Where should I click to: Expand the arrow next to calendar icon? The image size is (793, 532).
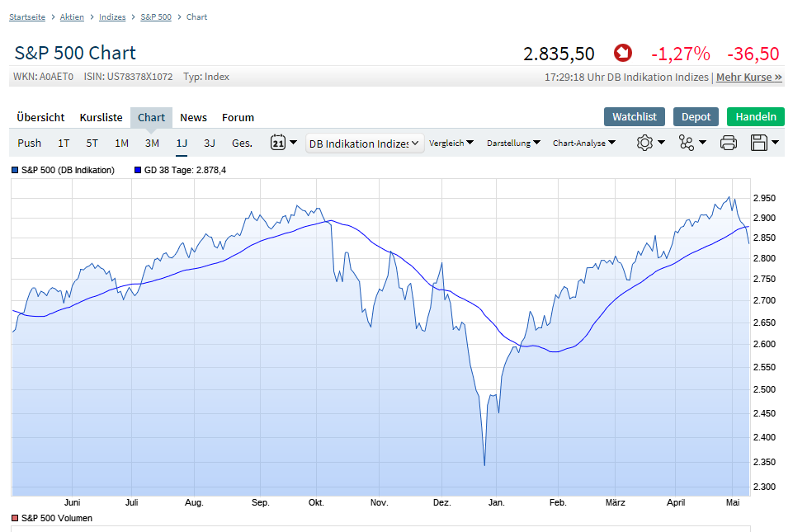click(x=293, y=142)
